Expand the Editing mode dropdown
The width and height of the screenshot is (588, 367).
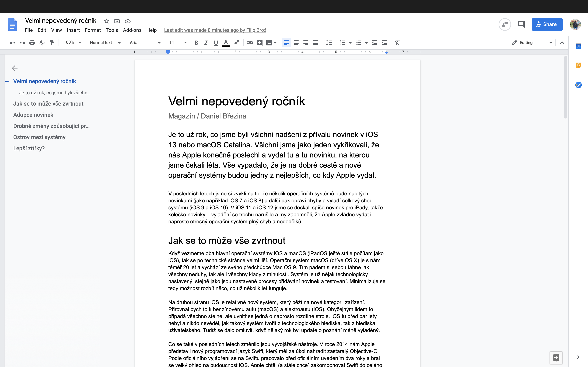[532, 43]
